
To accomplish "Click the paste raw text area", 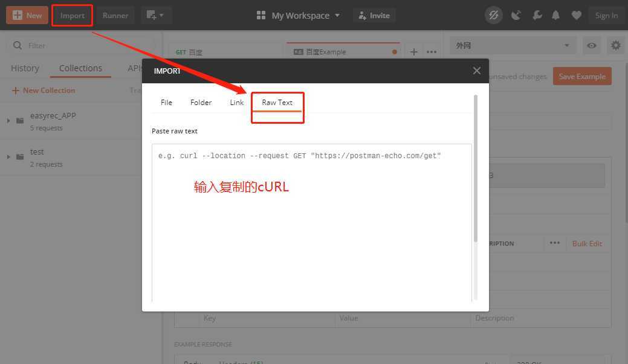I will [x=312, y=223].
